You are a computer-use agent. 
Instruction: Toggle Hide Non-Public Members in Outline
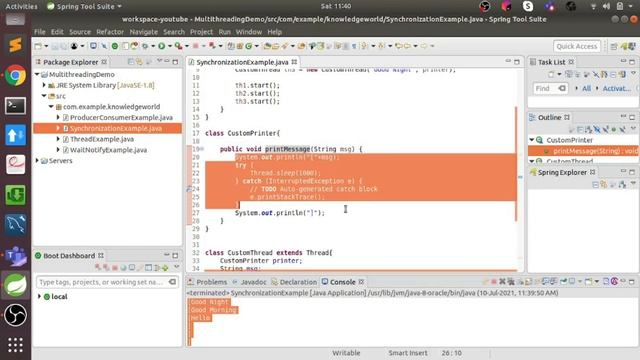coord(614,129)
